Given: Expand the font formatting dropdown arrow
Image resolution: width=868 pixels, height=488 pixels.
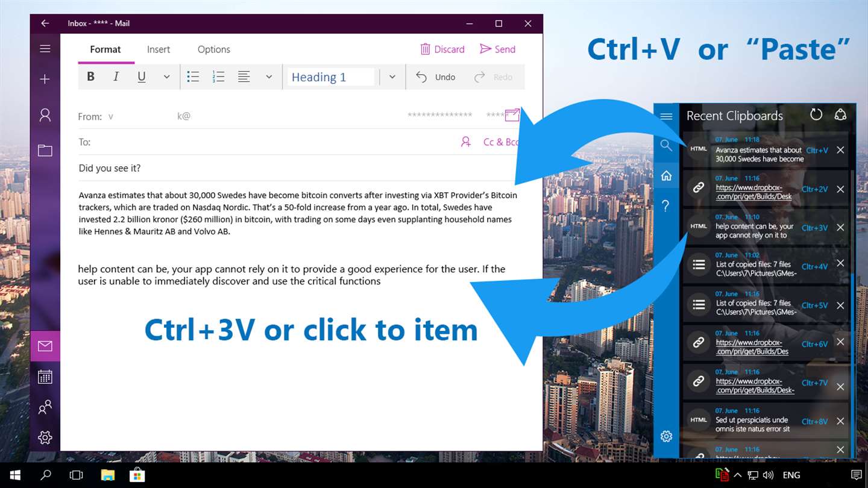Looking at the screenshot, I should [167, 77].
